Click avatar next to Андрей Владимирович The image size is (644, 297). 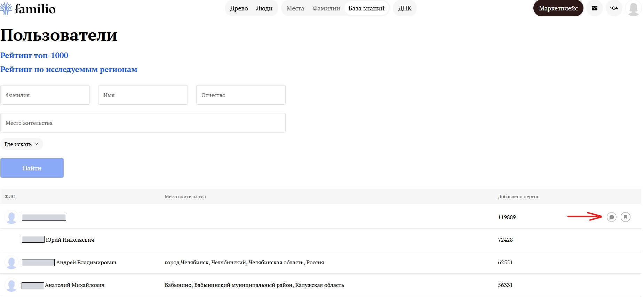11,263
